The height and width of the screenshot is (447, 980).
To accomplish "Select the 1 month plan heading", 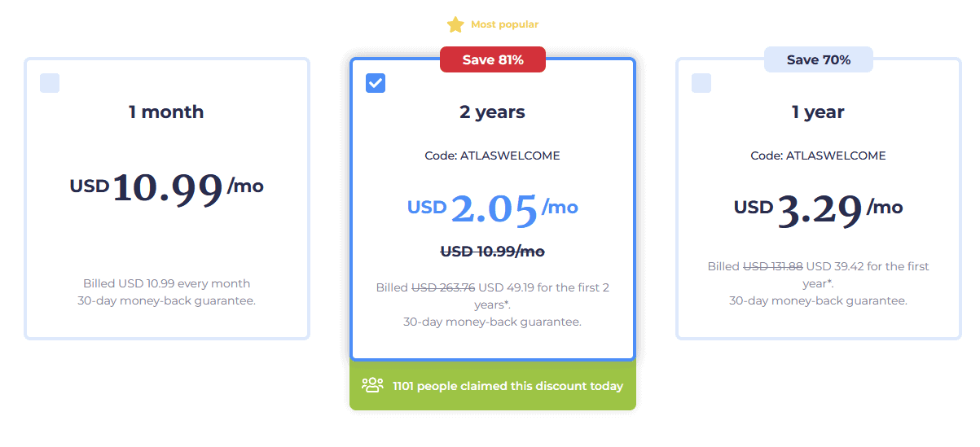I will pyautogui.click(x=166, y=112).
